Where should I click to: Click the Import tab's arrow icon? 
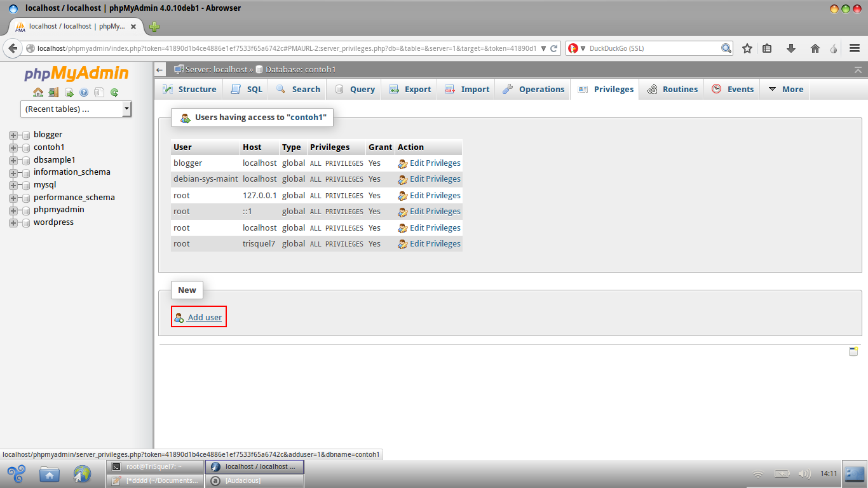(449, 89)
